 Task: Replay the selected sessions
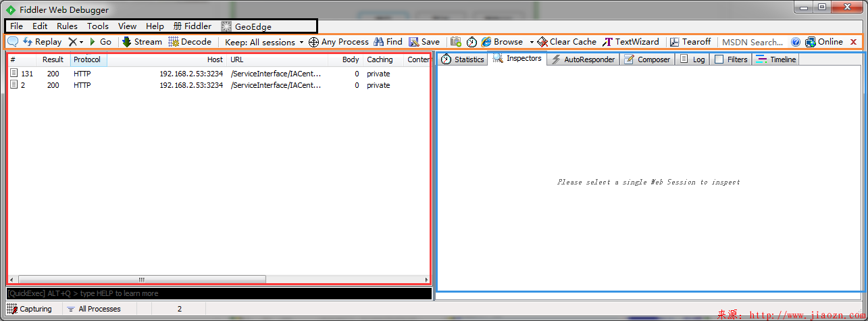[x=42, y=42]
